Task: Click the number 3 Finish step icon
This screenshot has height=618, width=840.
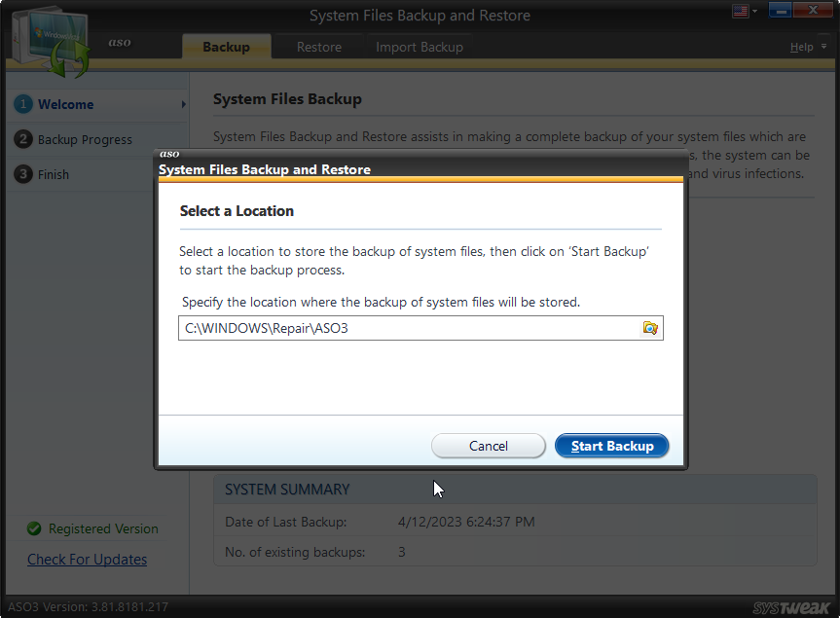Action: pyautogui.click(x=23, y=174)
